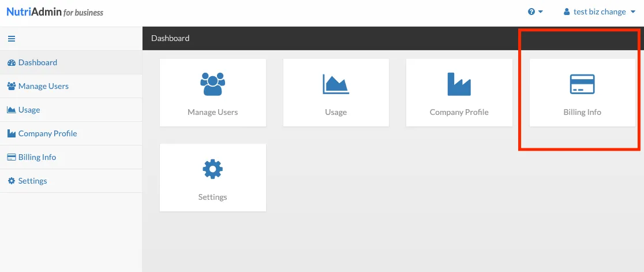Viewport: 644px width, 272px height.
Task: Click the NutriAdmin for business logo
Action: 55,12
